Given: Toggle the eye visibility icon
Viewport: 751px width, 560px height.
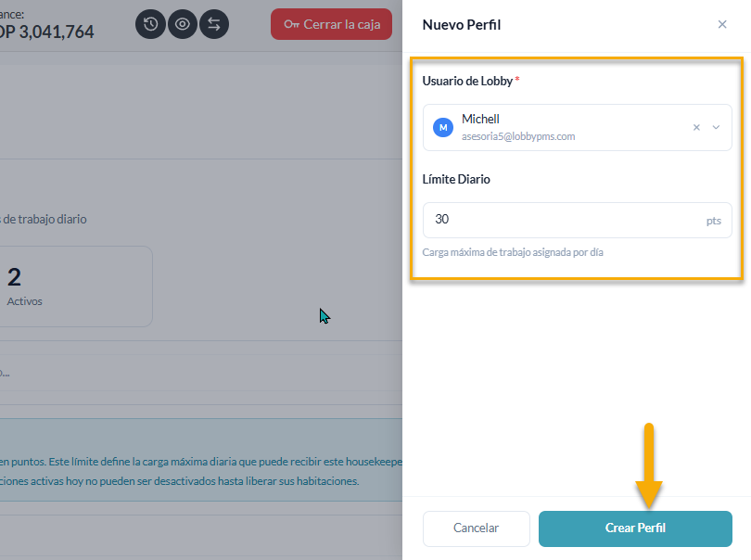Looking at the screenshot, I should [182, 24].
